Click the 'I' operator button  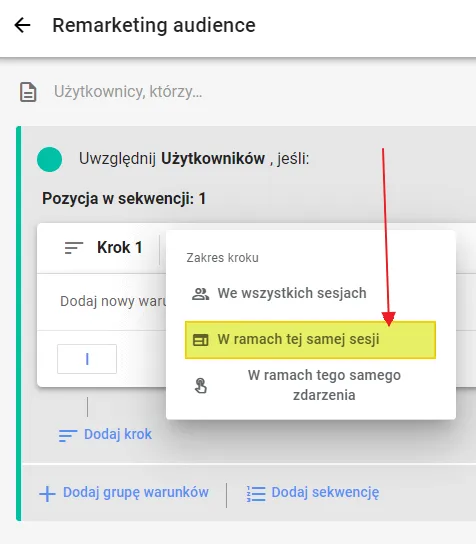(87, 359)
